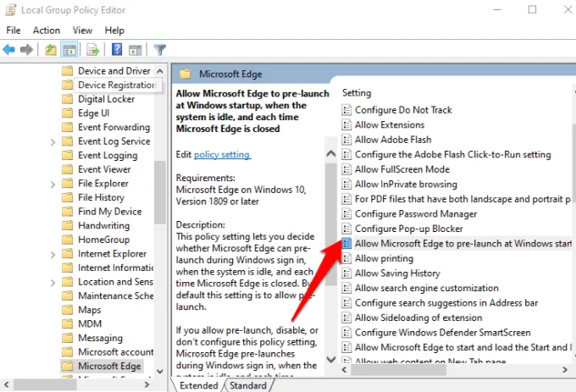
Task: Open the Action menu
Action: tap(47, 30)
